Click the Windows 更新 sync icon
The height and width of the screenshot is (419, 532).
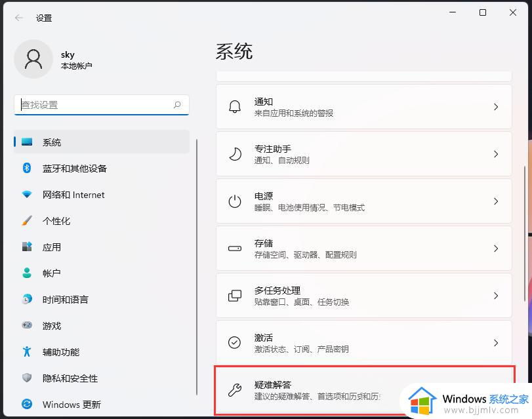[x=27, y=404]
